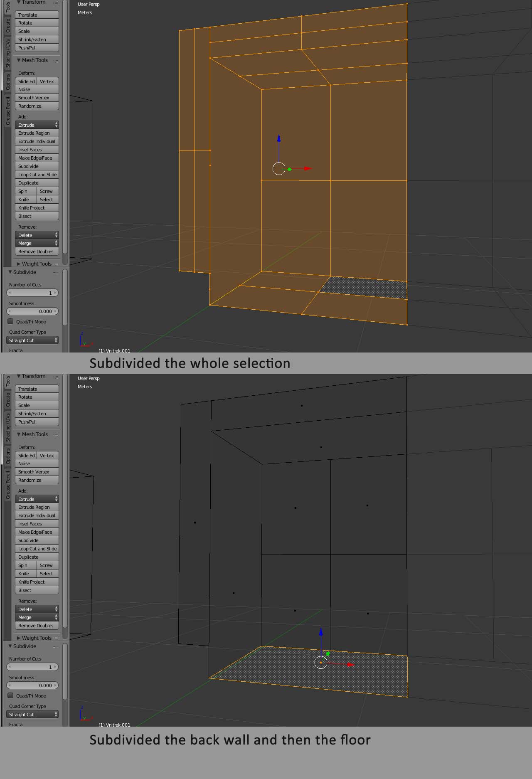Switch to Create tab in upper screenshot
Viewport: 532px width, 779px height.
coord(7,26)
